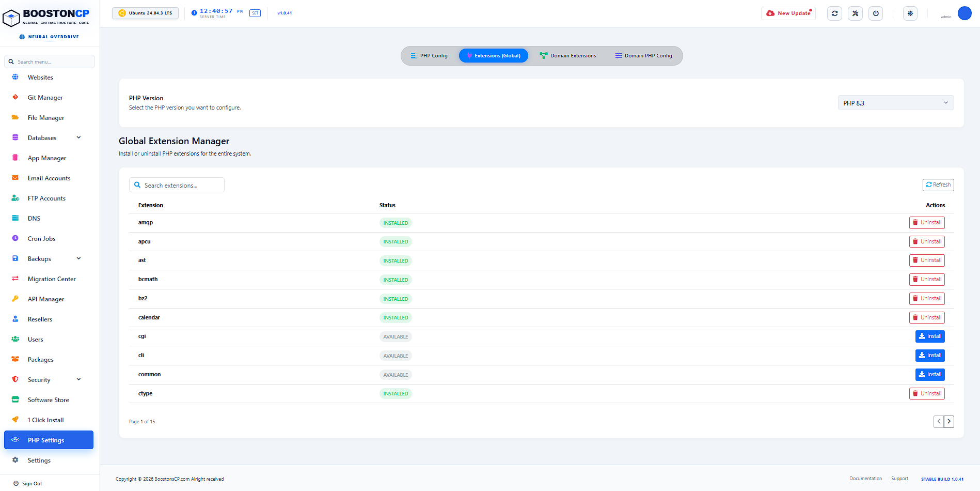Screen dimensions: 980x491
Task: Select PHP Settings in sidebar
Action: (49, 440)
